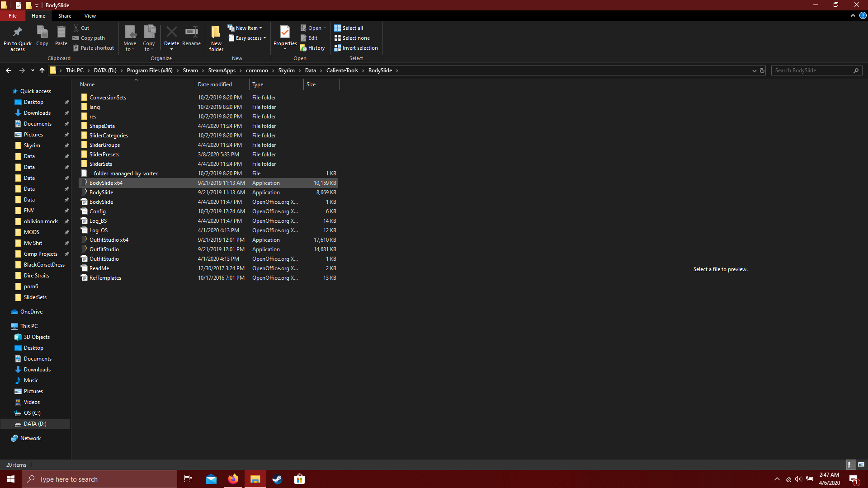Image resolution: width=868 pixels, height=488 pixels.
Task: Click the Cut scissors command
Action: click(81, 28)
